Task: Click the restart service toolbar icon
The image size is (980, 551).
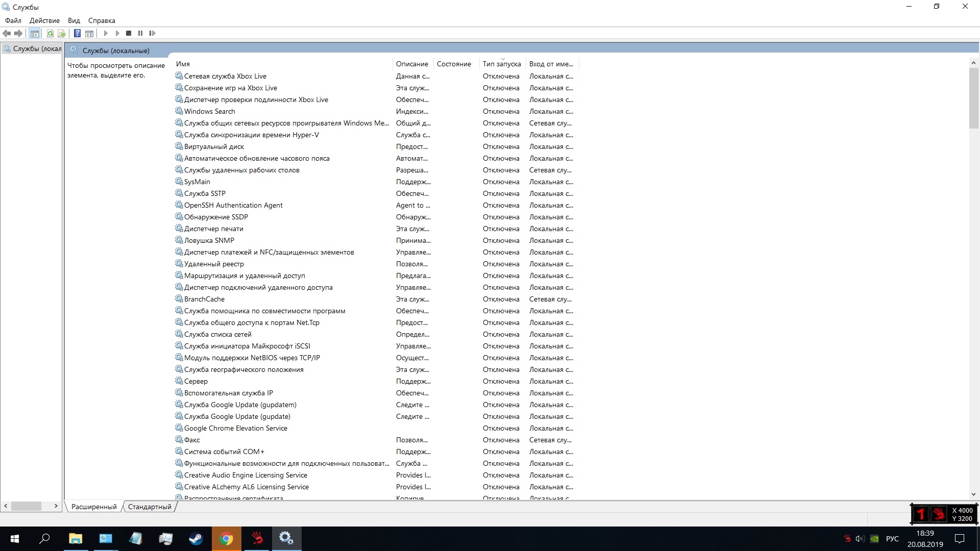Action: tap(152, 33)
